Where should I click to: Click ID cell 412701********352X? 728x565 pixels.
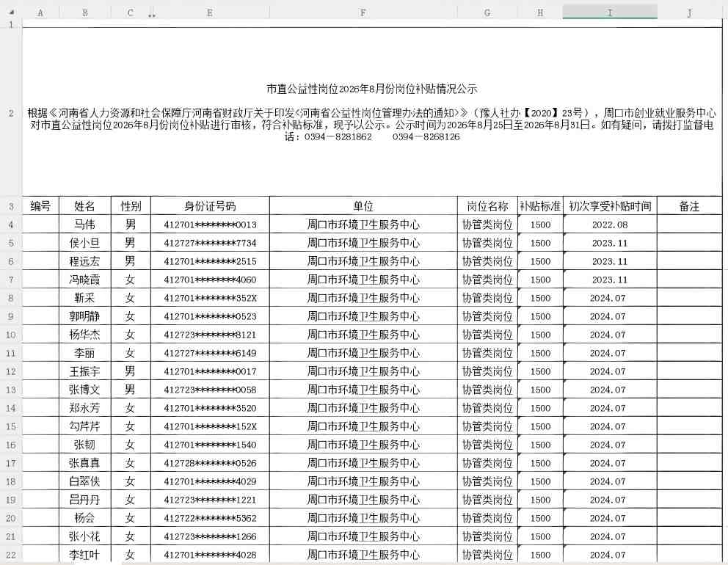210,298
